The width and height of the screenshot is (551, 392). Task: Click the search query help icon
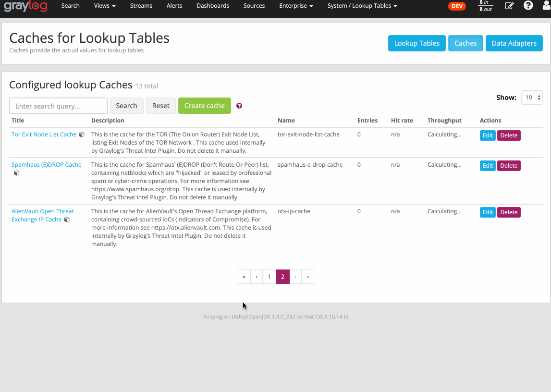239,106
